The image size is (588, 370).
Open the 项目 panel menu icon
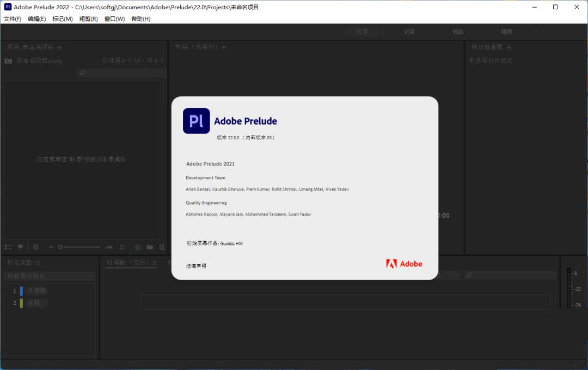(60, 47)
